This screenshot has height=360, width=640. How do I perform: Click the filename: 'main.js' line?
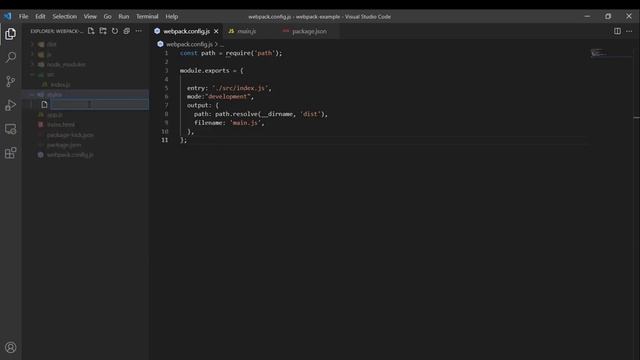click(229, 123)
